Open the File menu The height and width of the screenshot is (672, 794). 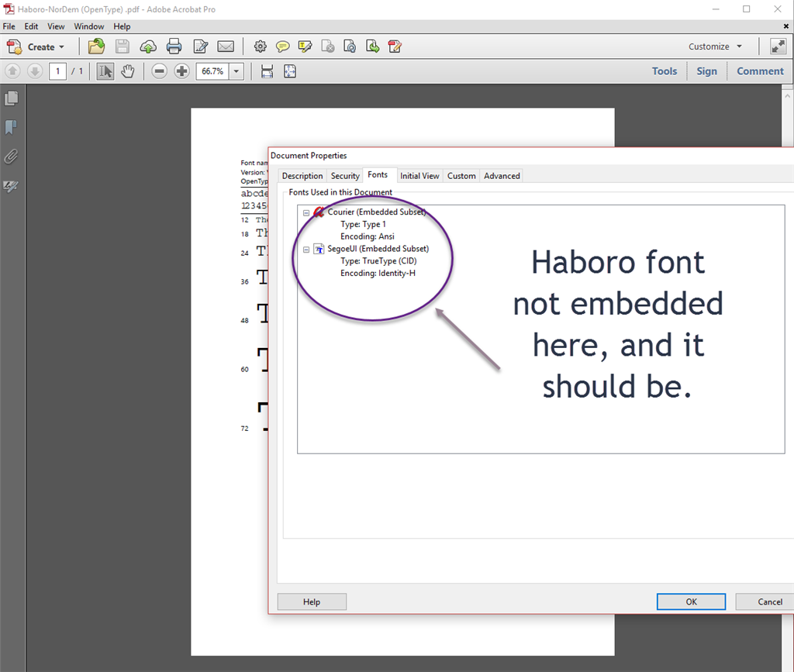(x=9, y=26)
